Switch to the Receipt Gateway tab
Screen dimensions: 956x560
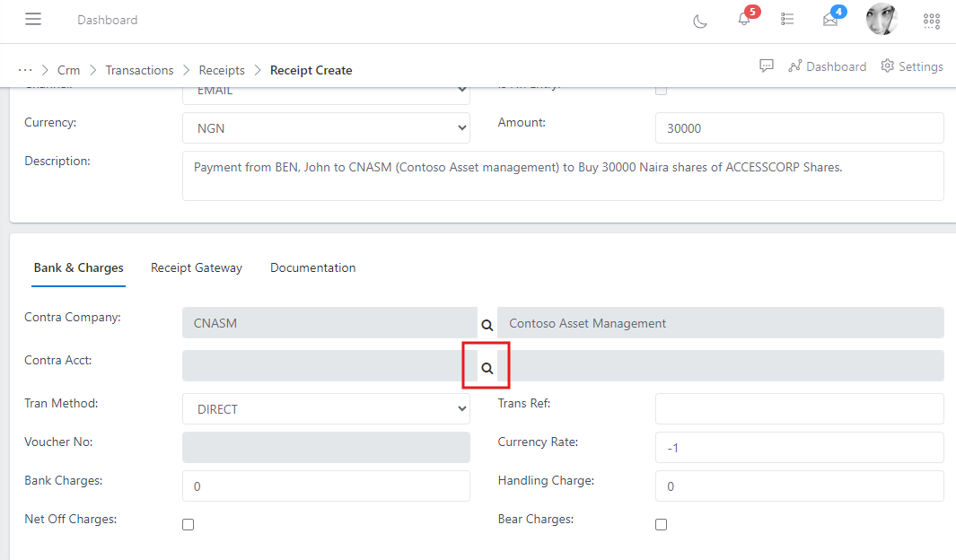point(196,267)
